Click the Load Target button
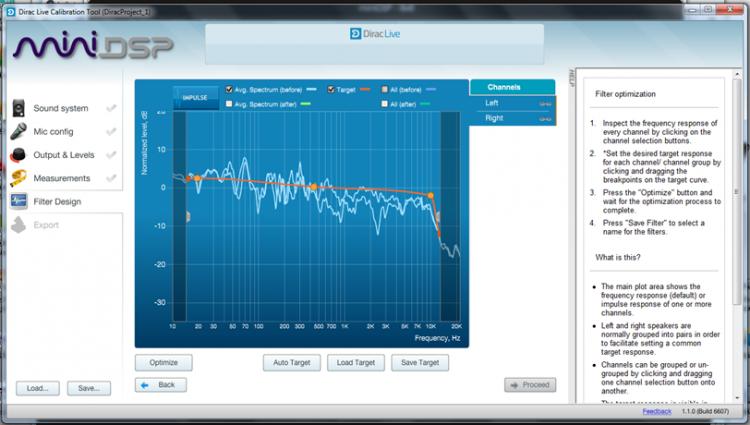The height and width of the screenshot is (425, 750). [356, 363]
